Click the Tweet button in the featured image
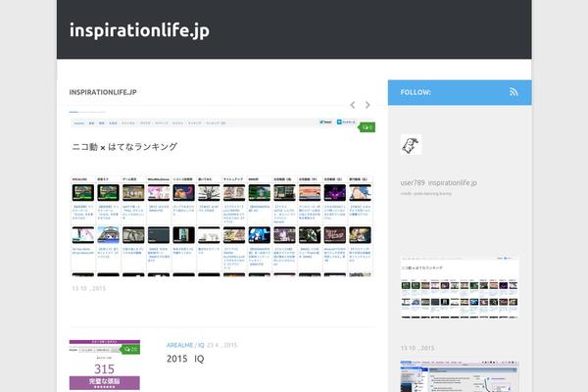The height and width of the screenshot is (392, 588). (325, 122)
